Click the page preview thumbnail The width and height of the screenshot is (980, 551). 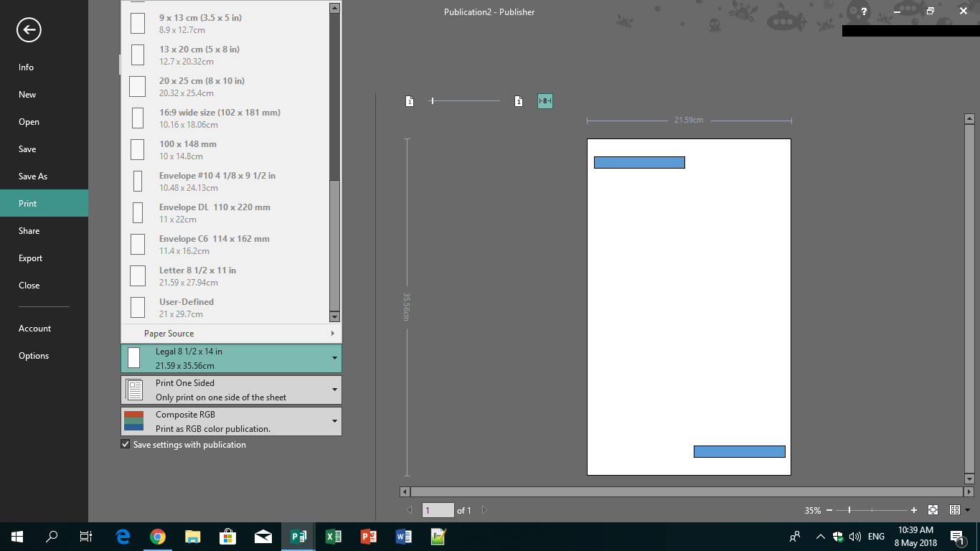pos(689,307)
